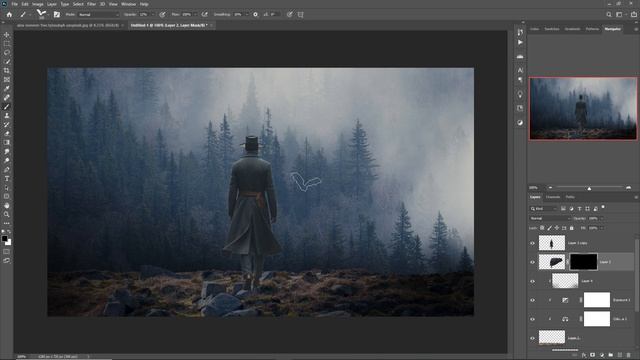This screenshot has width=640, height=360.
Task: Open the layer filter Kind dropdown
Action: tap(543, 209)
